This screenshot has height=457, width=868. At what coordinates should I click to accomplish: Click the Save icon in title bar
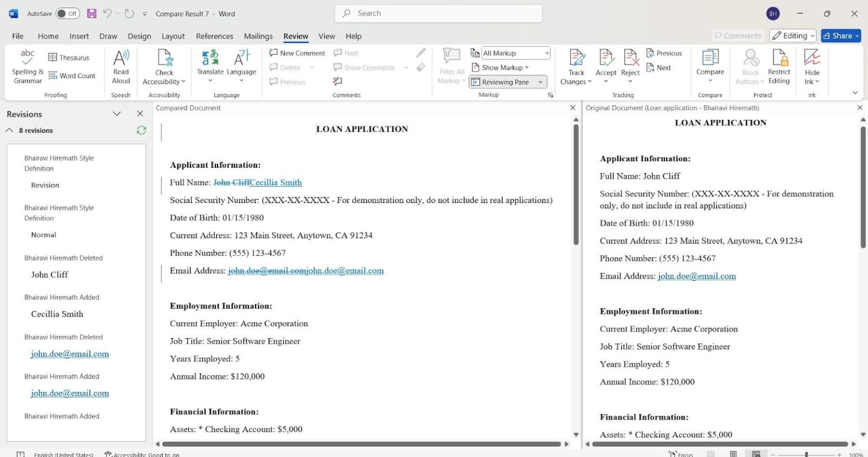pos(92,14)
